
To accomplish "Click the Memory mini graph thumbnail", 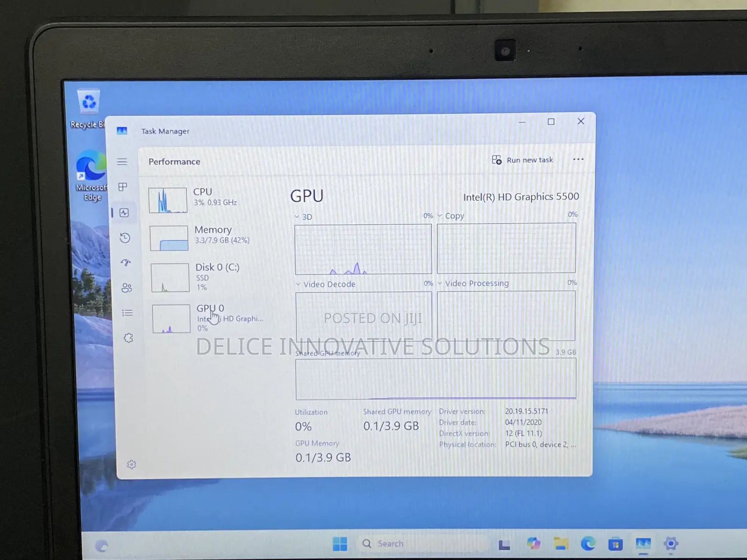I will point(169,238).
